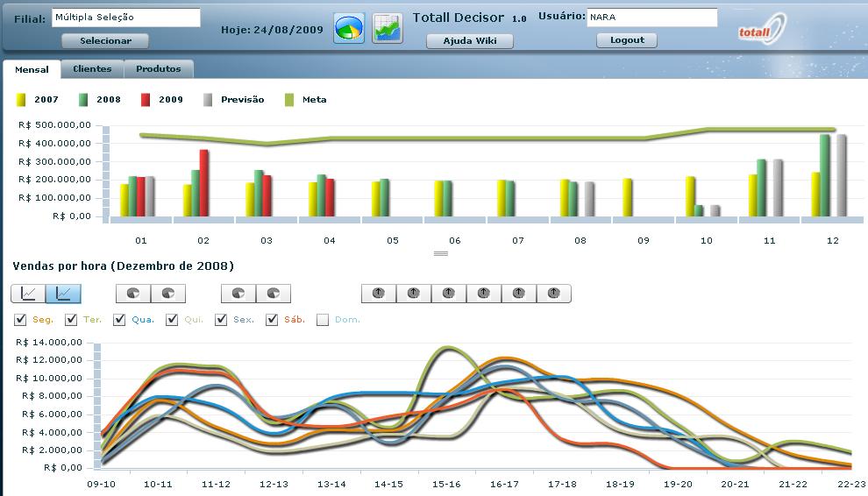Click the leftmost pie chart icon button
Image resolution: width=868 pixels, height=496 pixels.
tap(133, 294)
